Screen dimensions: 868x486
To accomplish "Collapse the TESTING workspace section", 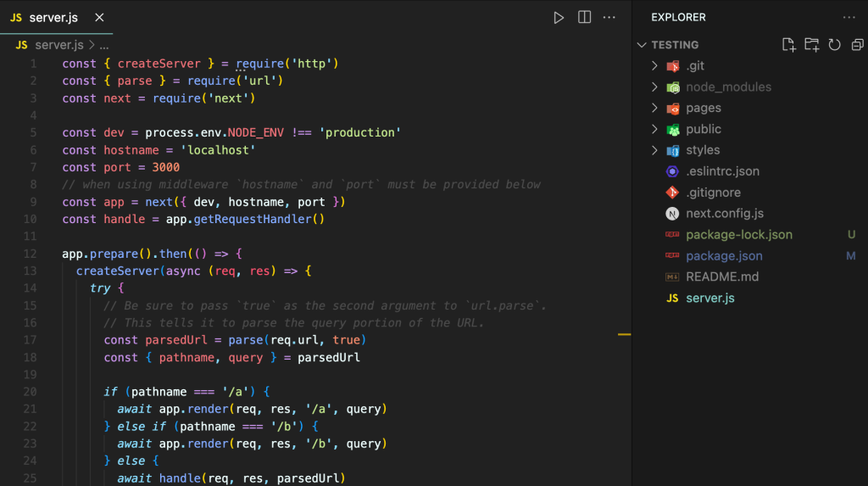I will [x=643, y=45].
